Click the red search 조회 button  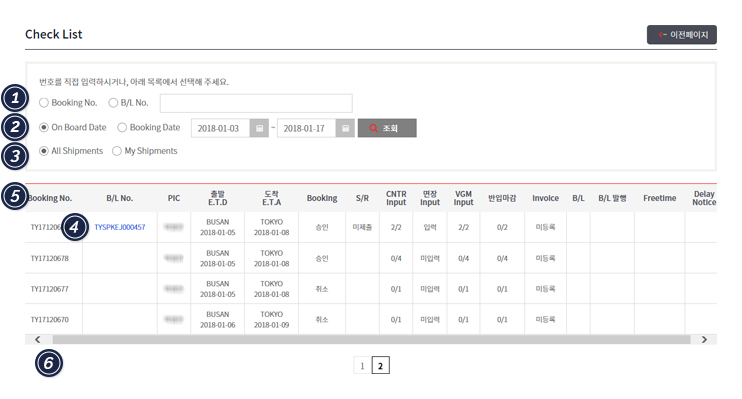[387, 128]
